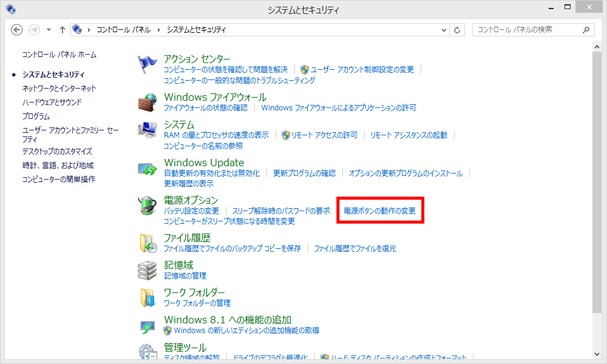The height and width of the screenshot is (364, 607).
Task: Expand the address bar history dropdown
Action: point(444,30)
